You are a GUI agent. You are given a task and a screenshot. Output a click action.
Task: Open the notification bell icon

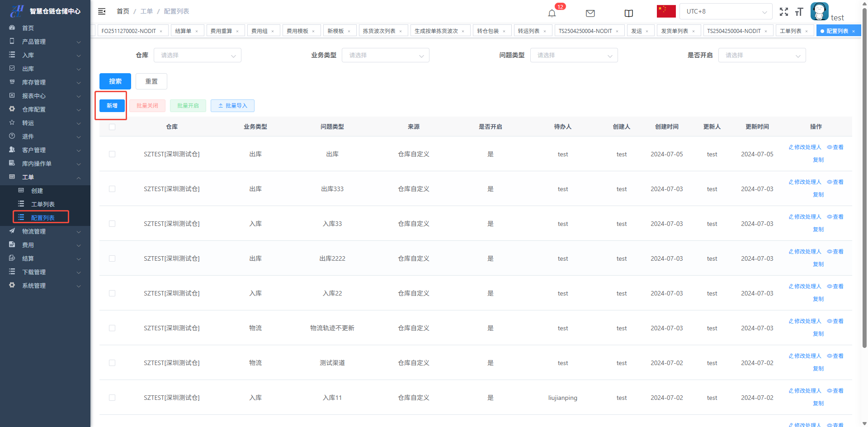(552, 13)
